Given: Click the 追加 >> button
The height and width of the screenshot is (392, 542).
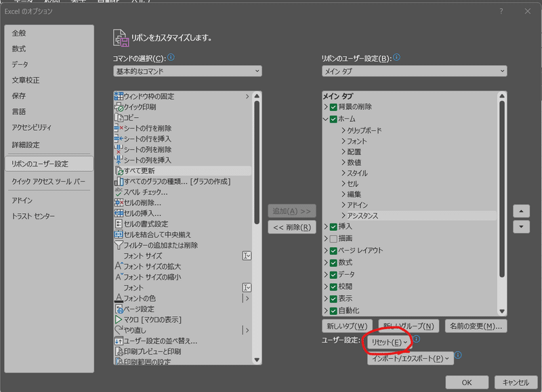Looking at the screenshot, I should coord(292,211).
